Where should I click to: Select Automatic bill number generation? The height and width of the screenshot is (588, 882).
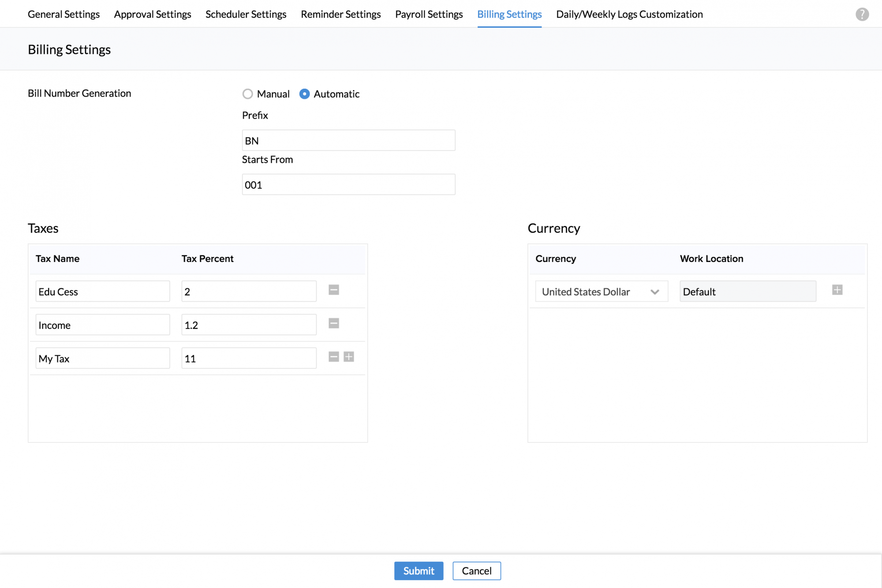point(304,94)
